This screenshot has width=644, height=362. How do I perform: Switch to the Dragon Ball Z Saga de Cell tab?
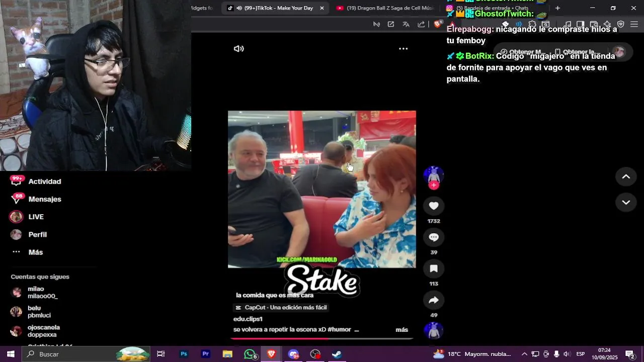385,8
